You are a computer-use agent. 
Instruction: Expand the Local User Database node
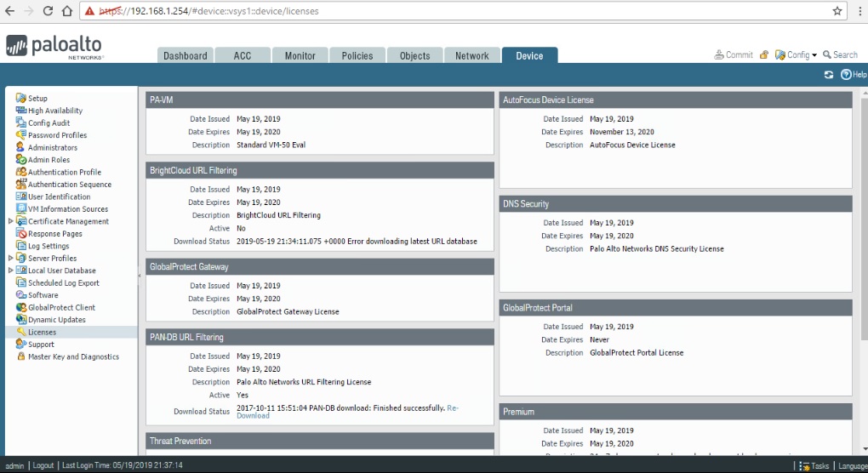(10, 271)
